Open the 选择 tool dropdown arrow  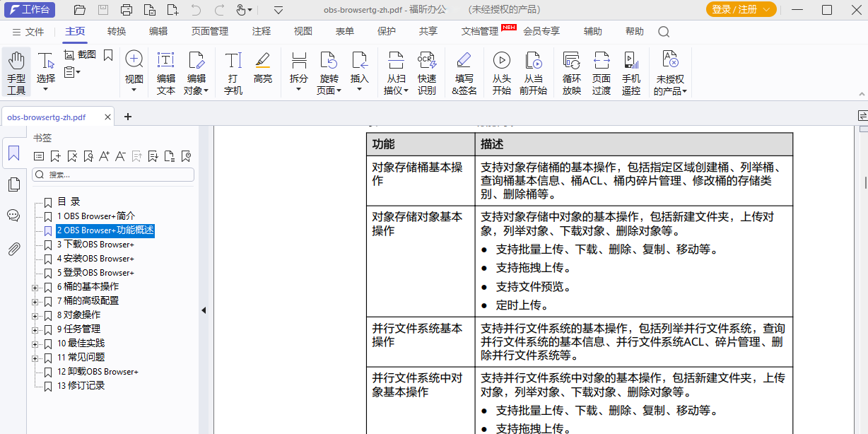46,90
